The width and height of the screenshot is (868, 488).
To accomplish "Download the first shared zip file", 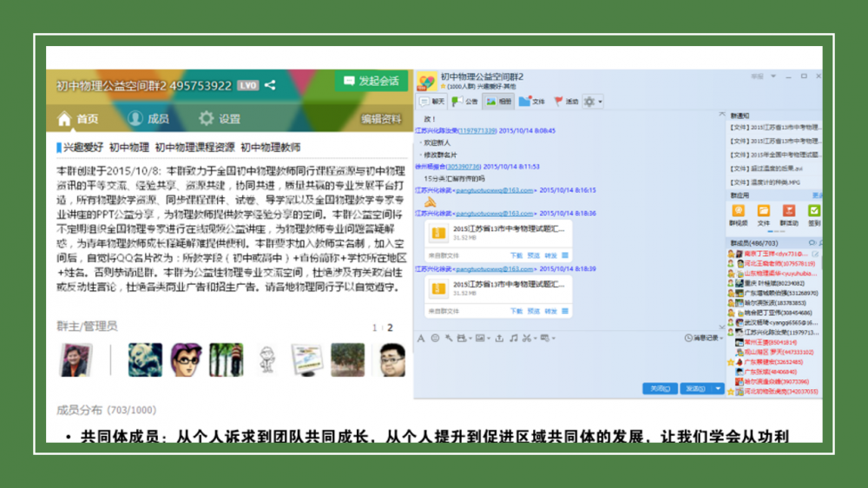I will pyautogui.click(x=516, y=255).
